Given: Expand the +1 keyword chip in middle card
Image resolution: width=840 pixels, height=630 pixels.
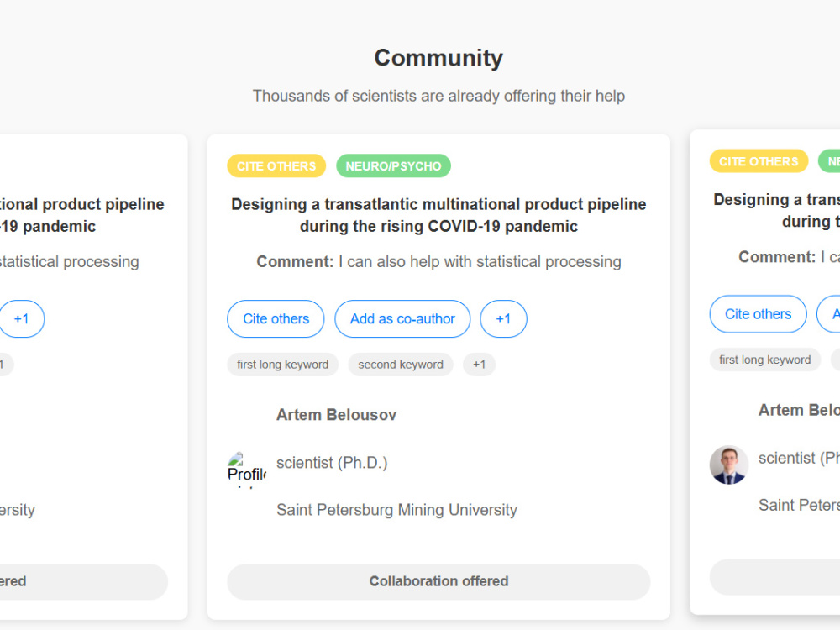Looking at the screenshot, I should point(479,365).
